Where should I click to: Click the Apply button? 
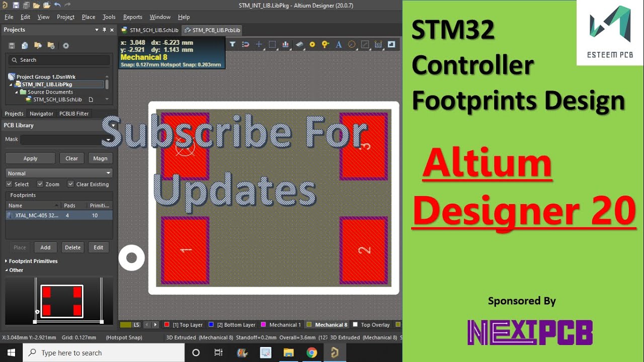tap(31, 158)
